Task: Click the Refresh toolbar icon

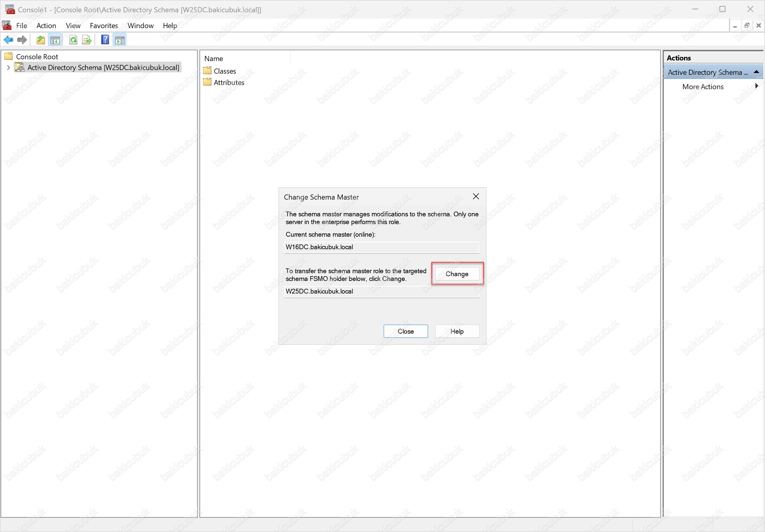Action: click(73, 40)
